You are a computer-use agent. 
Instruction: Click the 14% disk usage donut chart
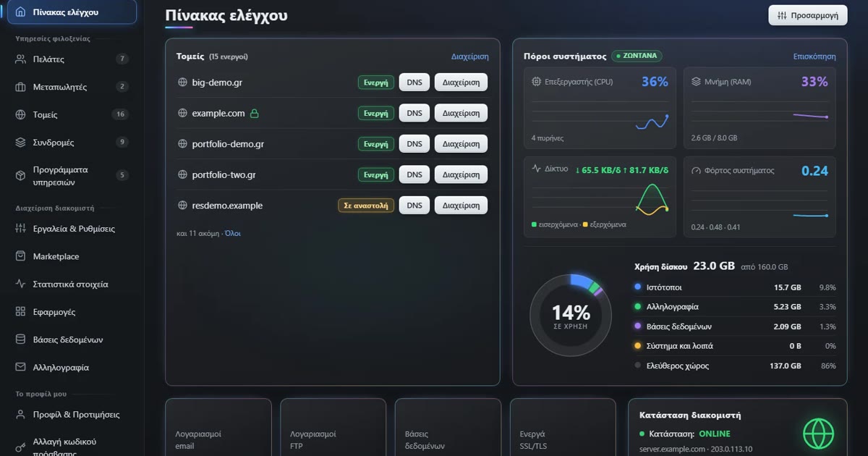571,315
